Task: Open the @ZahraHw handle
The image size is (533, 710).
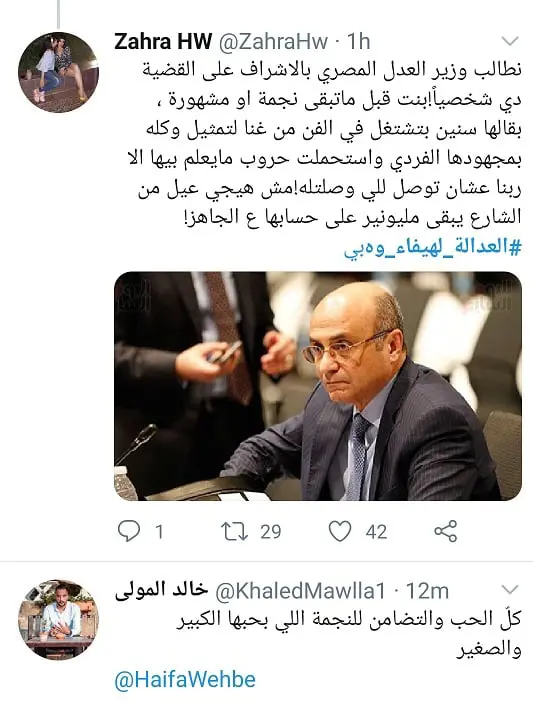Action: pos(274,42)
